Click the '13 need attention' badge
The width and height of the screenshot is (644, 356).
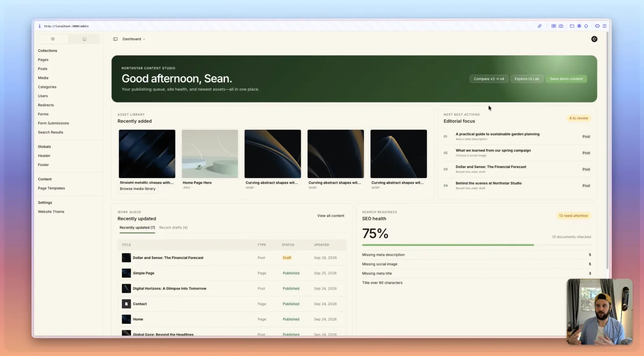pyautogui.click(x=573, y=216)
